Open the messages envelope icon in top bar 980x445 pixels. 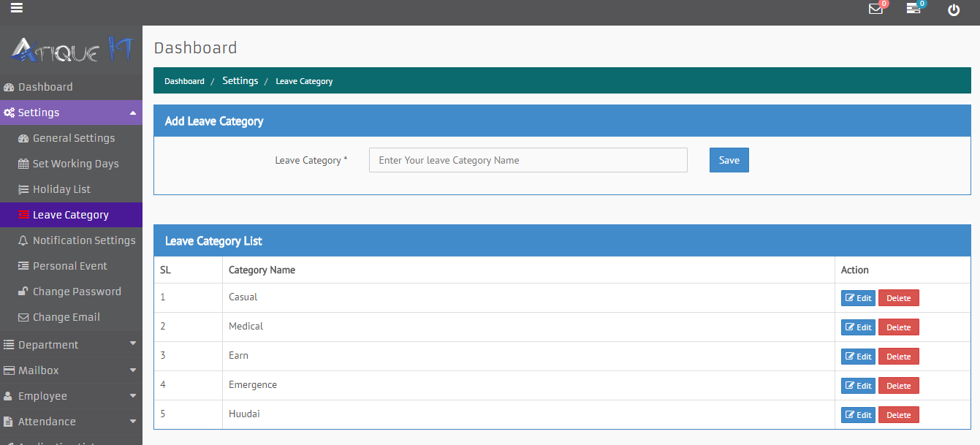point(875,10)
